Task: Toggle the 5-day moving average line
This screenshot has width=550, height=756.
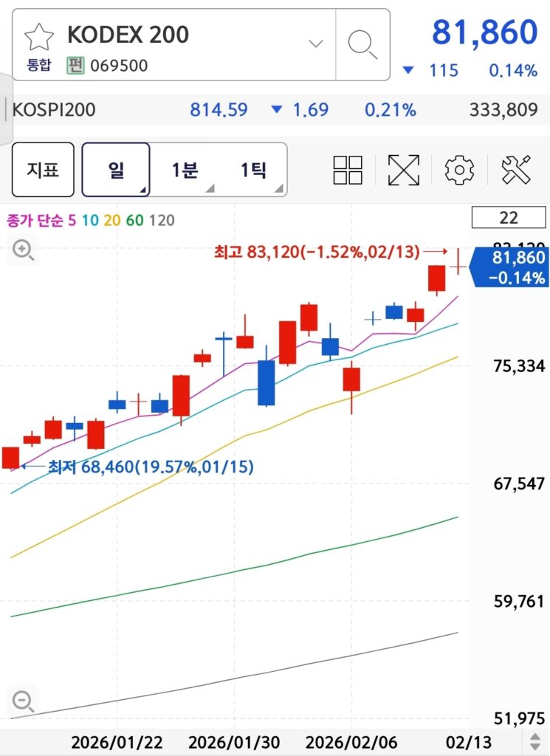Action: 72,220
